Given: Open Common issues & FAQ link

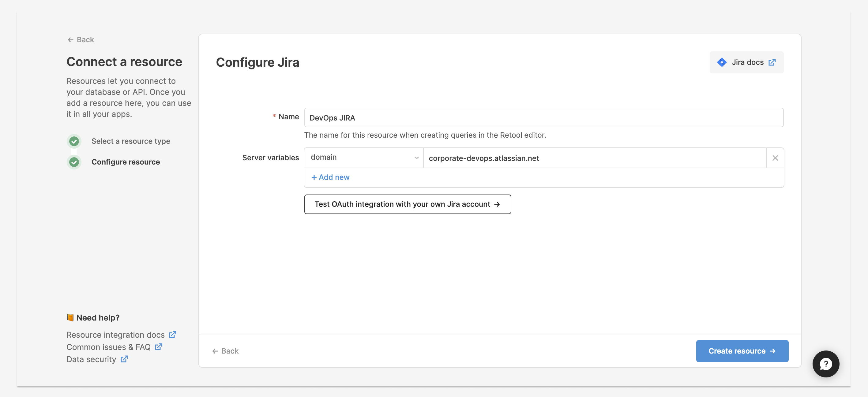Looking at the screenshot, I should [x=108, y=347].
